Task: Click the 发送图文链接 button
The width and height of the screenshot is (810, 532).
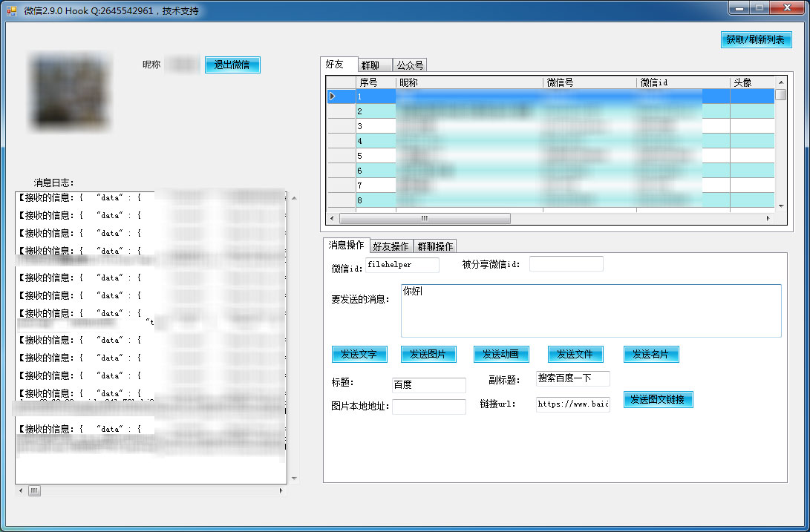Action: tap(658, 399)
